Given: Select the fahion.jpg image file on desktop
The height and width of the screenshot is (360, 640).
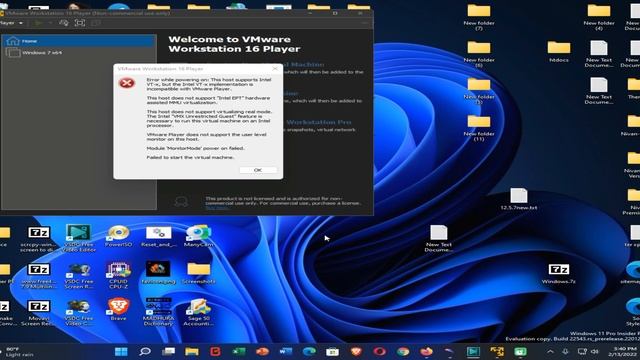Looking at the screenshot, I should pos(158,273).
